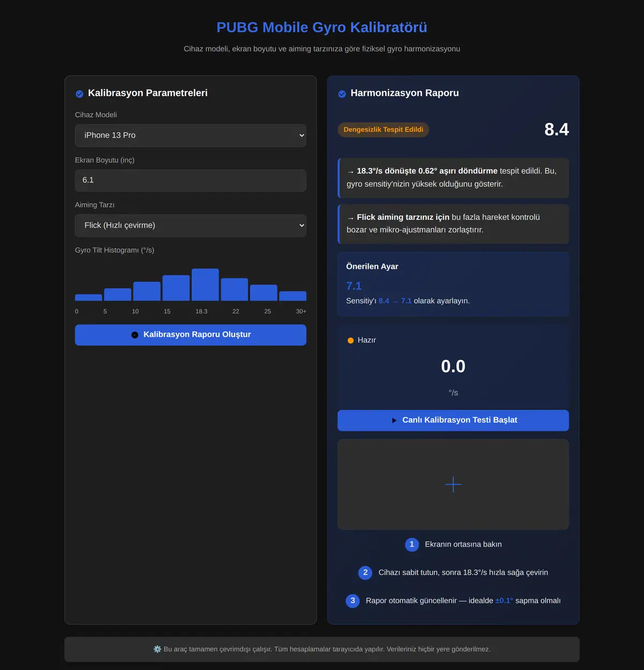Screen dimensions: 644x670
Task: Click the crosshair plus in the test area
Action: pyautogui.click(x=453, y=484)
